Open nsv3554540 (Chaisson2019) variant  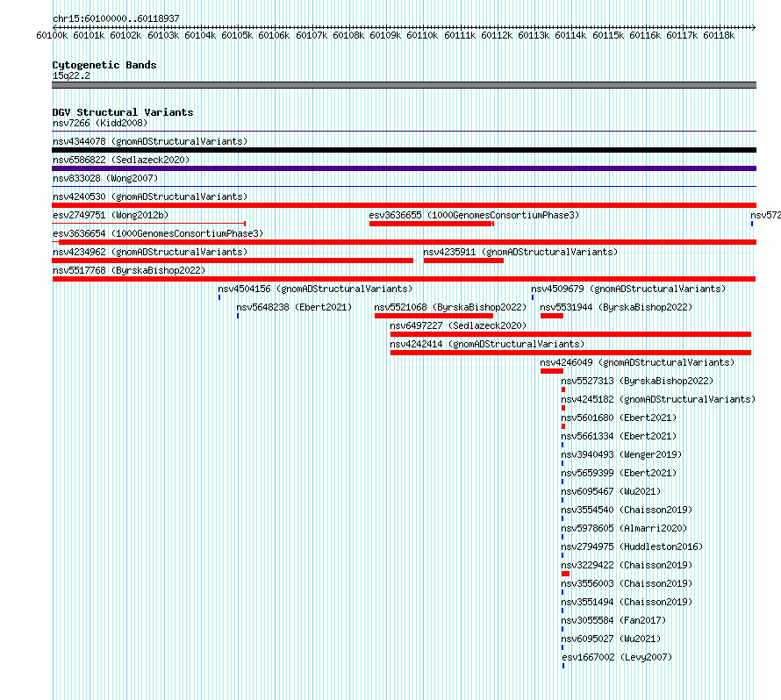[x=627, y=510]
